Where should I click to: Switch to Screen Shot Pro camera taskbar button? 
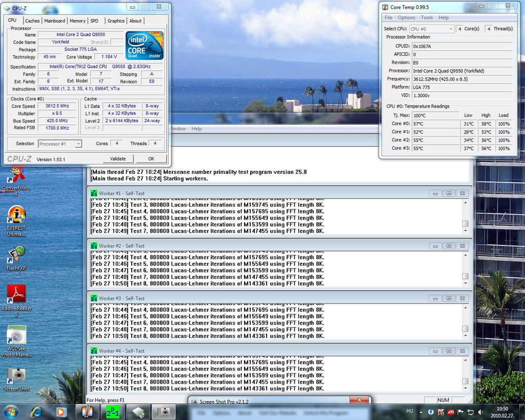(x=164, y=412)
